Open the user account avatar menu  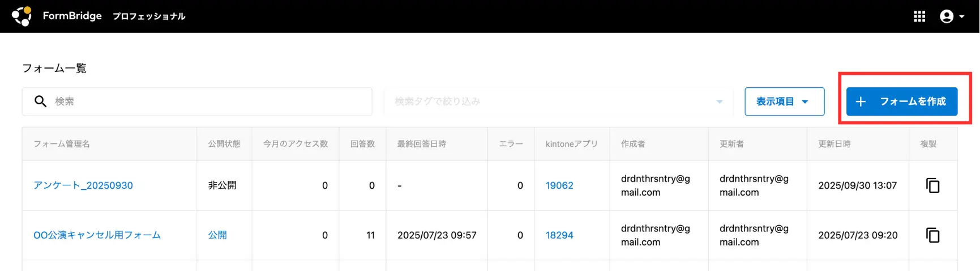coord(946,16)
